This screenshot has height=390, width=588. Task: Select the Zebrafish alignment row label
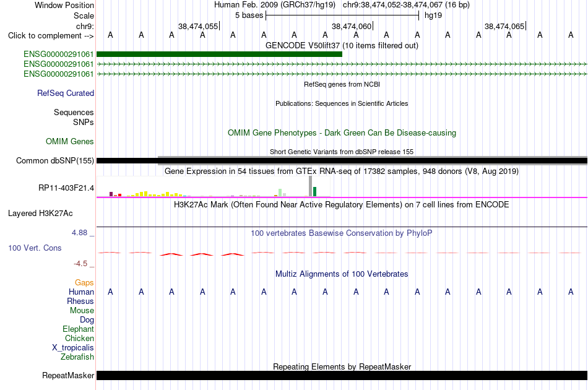point(77,357)
